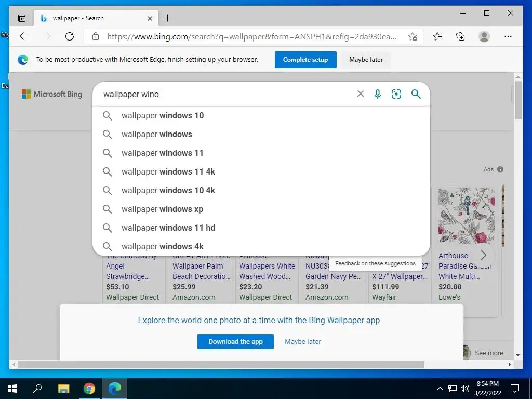
Task: View site information lock icon
Action: 96,36
